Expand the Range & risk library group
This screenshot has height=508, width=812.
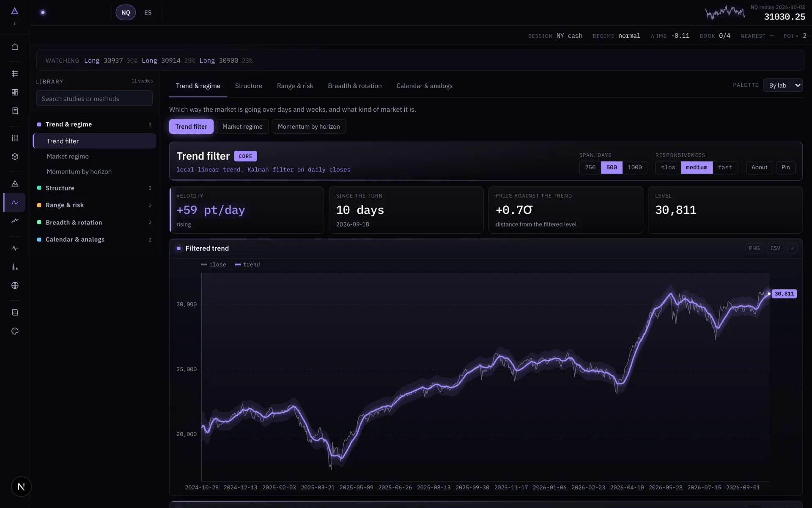coord(94,205)
